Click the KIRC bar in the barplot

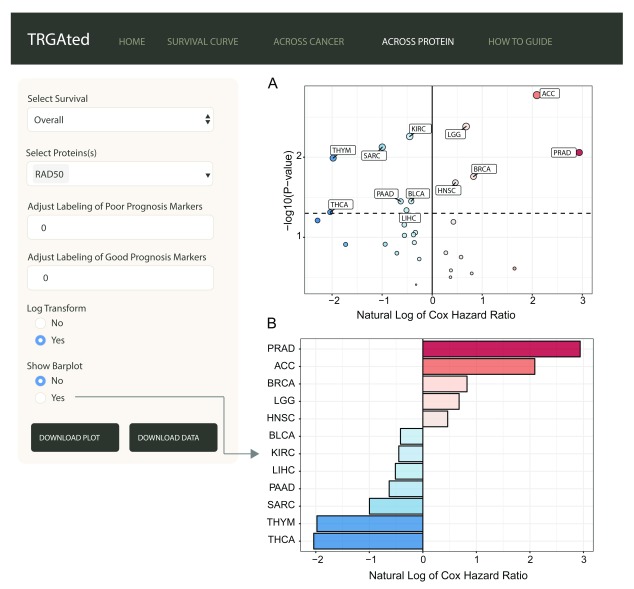(x=411, y=454)
